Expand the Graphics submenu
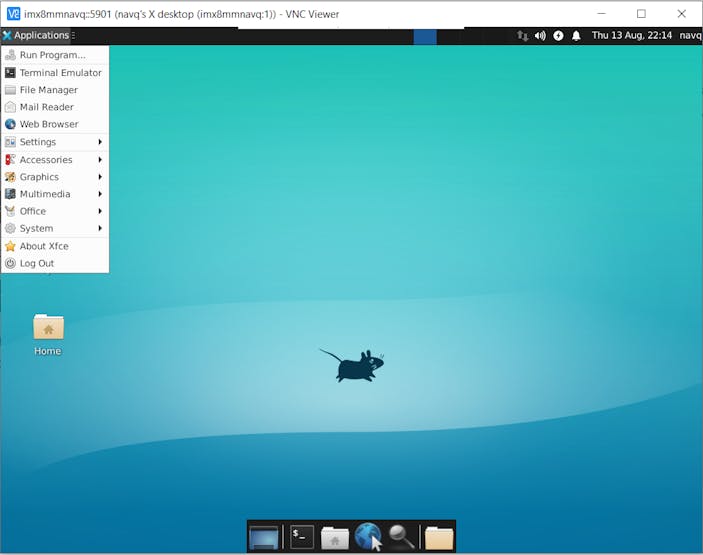Image resolution: width=703 pixels, height=555 pixels. point(55,177)
